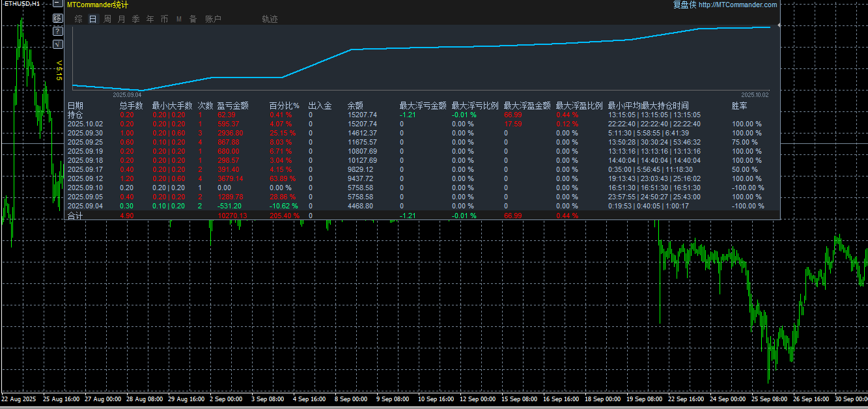Click the 75.00 % win rate cell
Viewport: 868px width, 409px height.
click(x=745, y=142)
